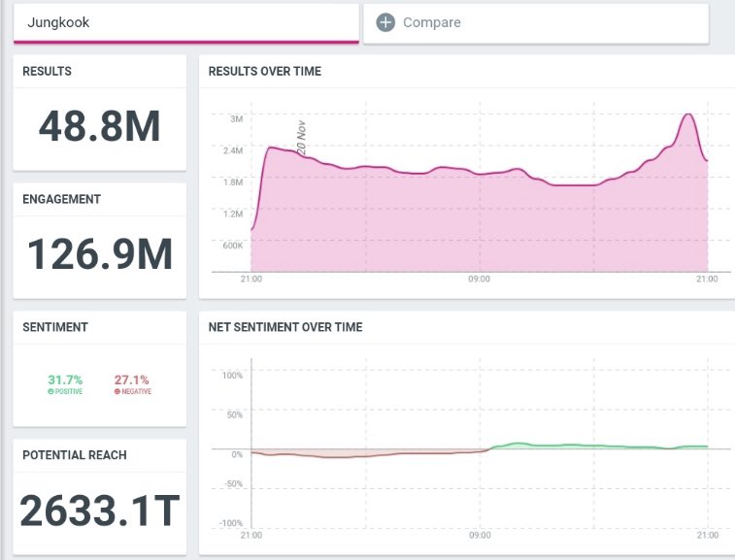Click the -50% sentiment axis label

click(x=233, y=484)
